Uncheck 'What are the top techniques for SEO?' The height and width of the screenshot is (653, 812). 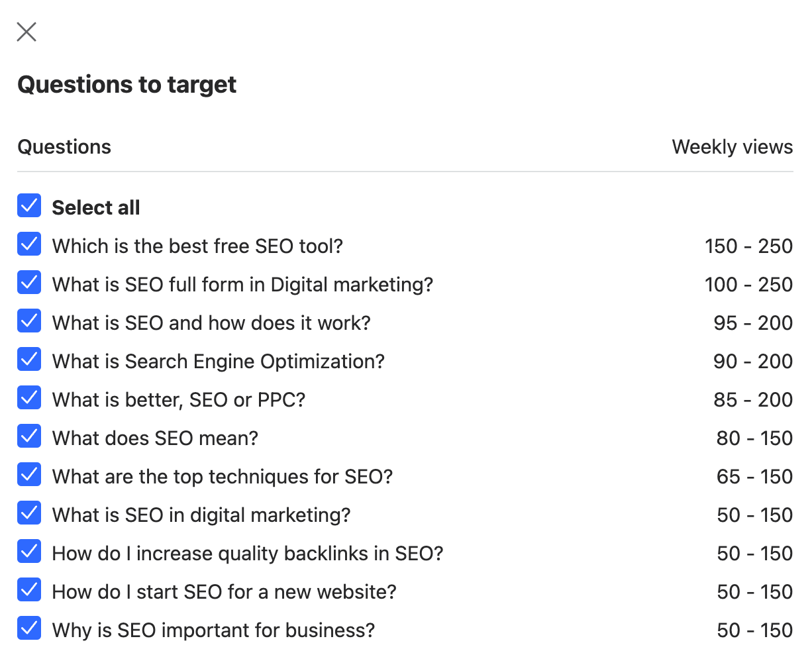coord(29,475)
